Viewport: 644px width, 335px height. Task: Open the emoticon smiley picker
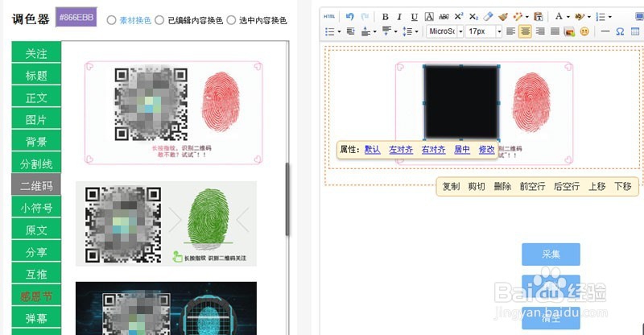pos(584,31)
